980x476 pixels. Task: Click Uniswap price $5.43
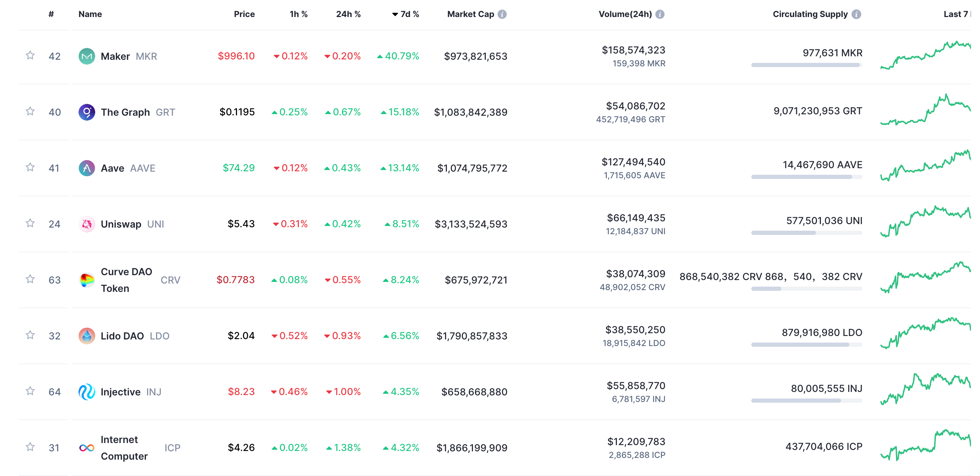coord(241,224)
